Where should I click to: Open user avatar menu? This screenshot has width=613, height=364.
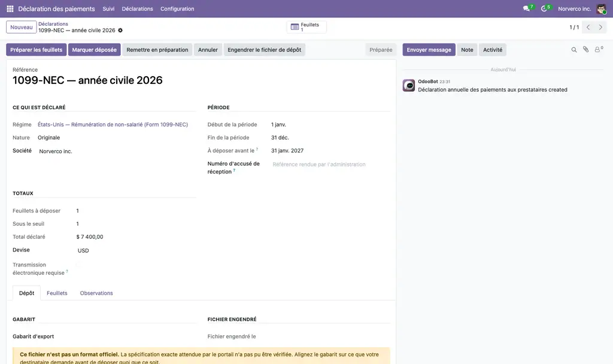point(601,8)
